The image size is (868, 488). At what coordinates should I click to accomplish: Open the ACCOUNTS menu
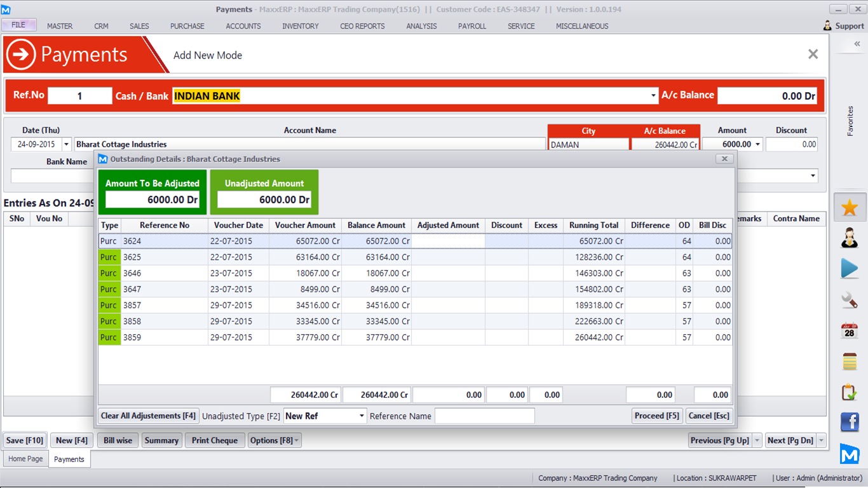coord(243,26)
